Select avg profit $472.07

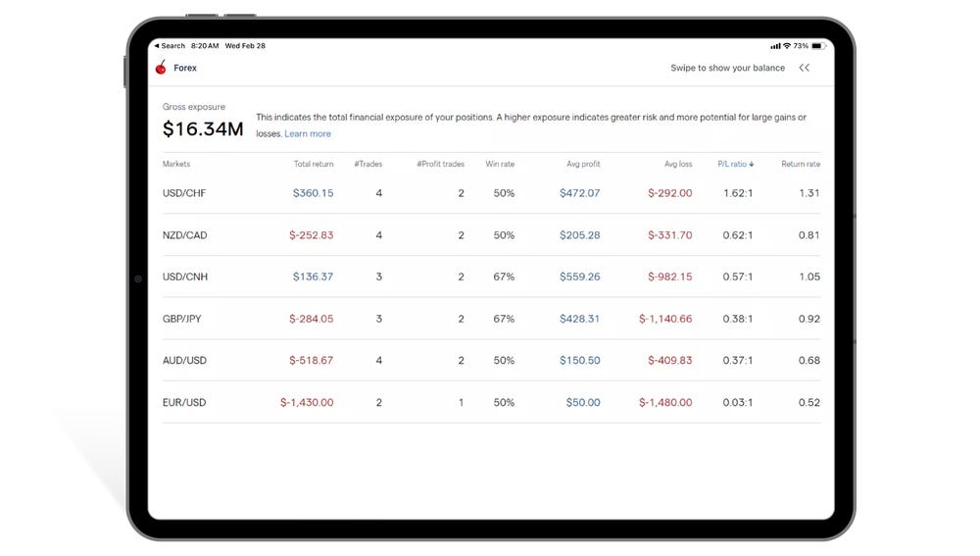580,193
